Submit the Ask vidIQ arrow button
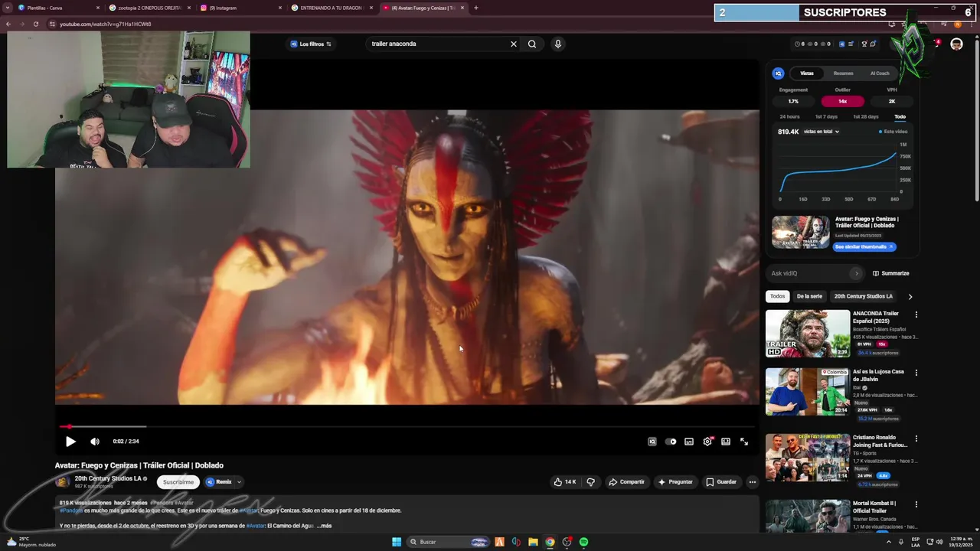This screenshot has height=551, width=980. [x=856, y=273]
